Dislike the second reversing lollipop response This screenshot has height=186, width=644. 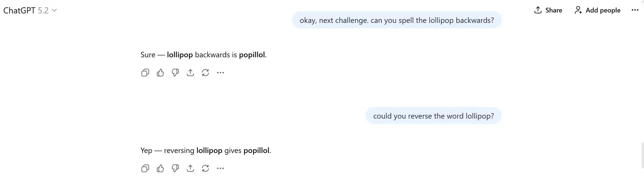coord(175,169)
